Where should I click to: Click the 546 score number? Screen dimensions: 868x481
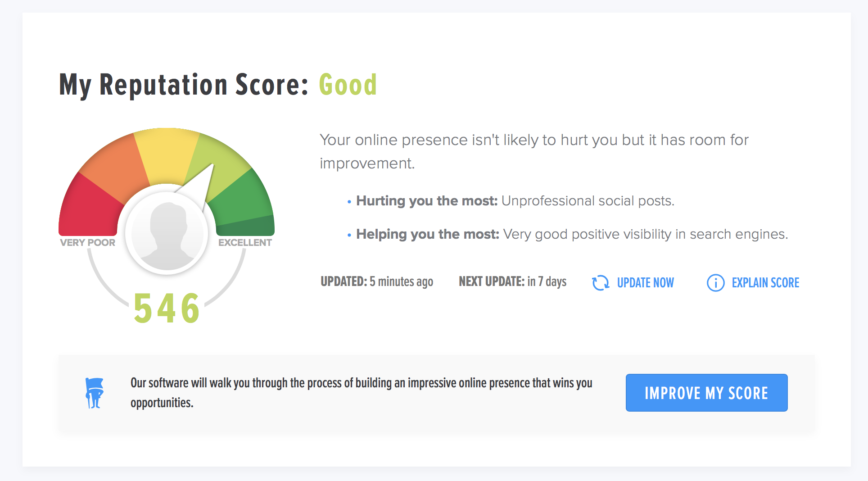coord(167,309)
